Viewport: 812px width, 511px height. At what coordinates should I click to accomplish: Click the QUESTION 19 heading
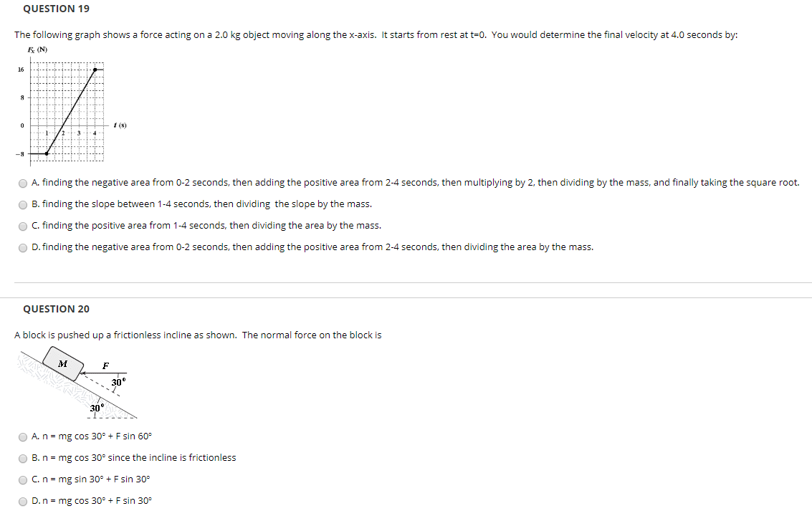[x=56, y=9]
